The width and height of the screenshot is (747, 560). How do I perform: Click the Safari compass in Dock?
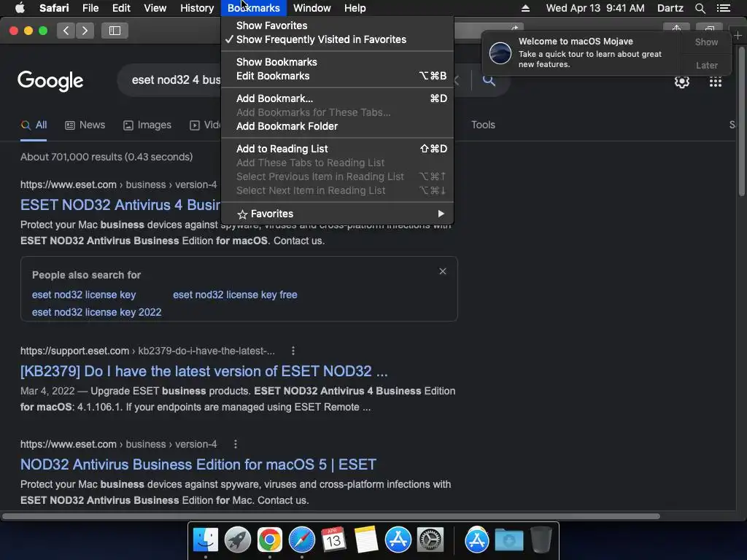[x=301, y=540]
